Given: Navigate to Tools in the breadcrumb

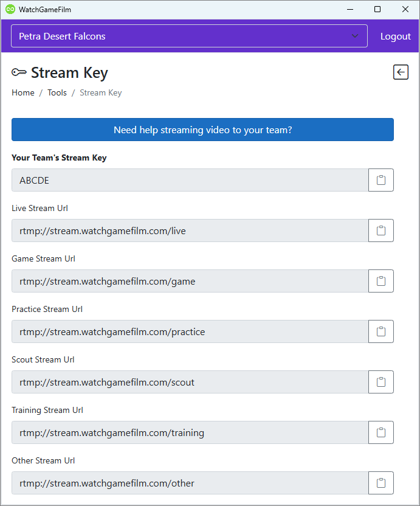Looking at the screenshot, I should pyautogui.click(x=57, y=93).
